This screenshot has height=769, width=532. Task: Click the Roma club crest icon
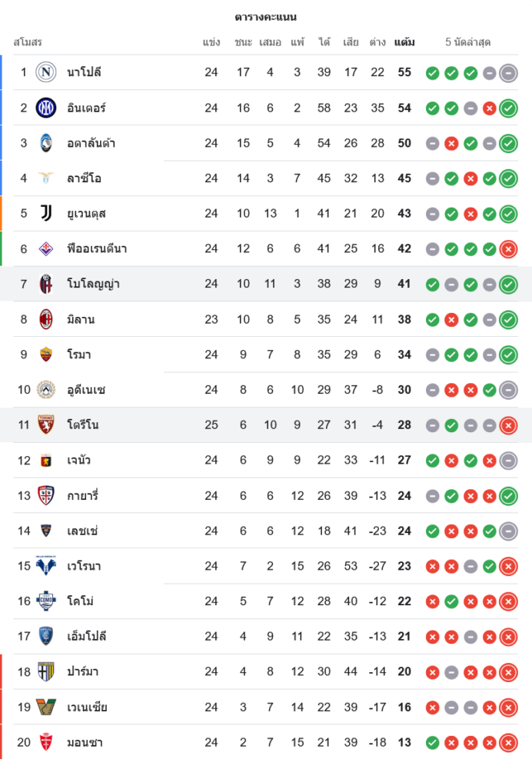click(x=46, y=355)
